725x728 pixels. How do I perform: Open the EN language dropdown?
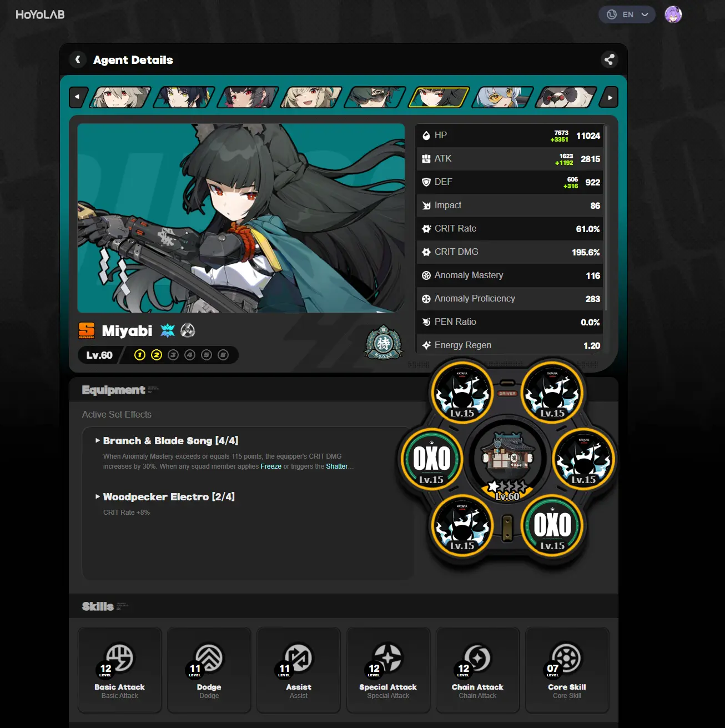coord(627,14)
